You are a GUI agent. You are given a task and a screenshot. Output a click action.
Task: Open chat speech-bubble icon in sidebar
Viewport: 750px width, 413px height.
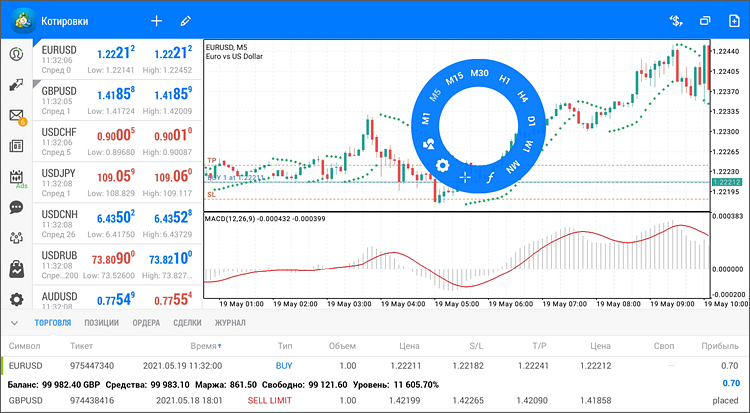click(16, 207)
